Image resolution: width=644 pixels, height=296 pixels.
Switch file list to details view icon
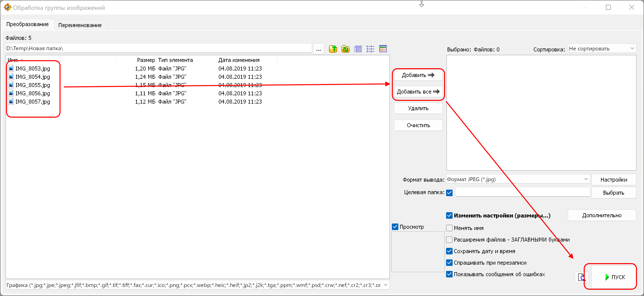pos(358,49)
